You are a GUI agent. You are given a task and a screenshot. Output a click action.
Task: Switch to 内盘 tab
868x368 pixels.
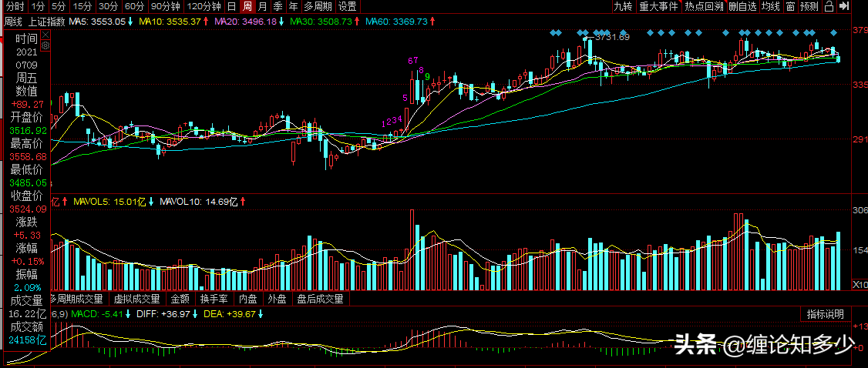(x=248, y=299)
